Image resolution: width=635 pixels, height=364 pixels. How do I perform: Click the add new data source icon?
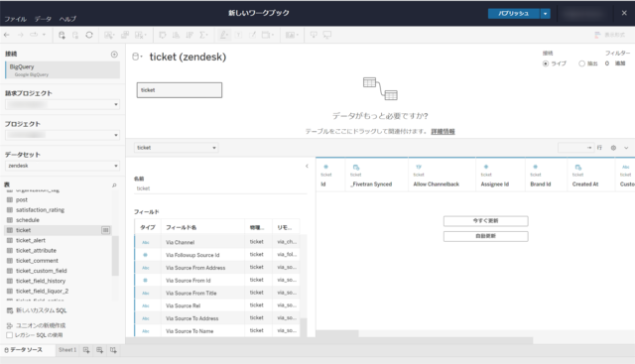[x=62, y=36]
